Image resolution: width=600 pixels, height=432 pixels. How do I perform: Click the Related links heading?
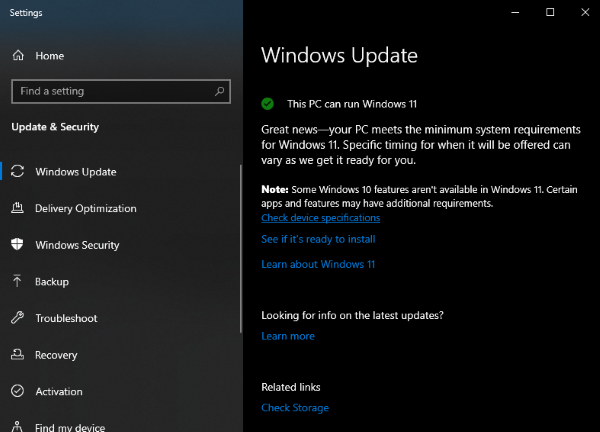291,387
